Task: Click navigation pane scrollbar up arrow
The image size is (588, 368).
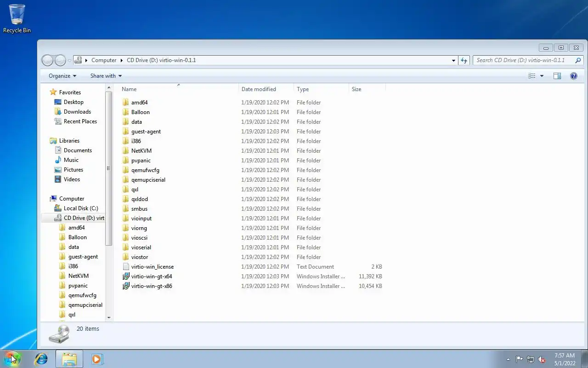Action: coord(109,88)
